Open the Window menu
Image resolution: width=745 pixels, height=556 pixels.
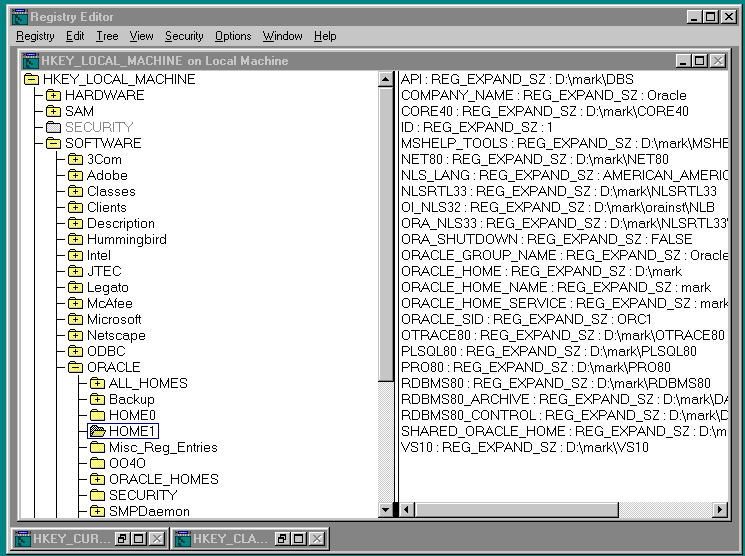pyautogui.click(x=282, y=36)
